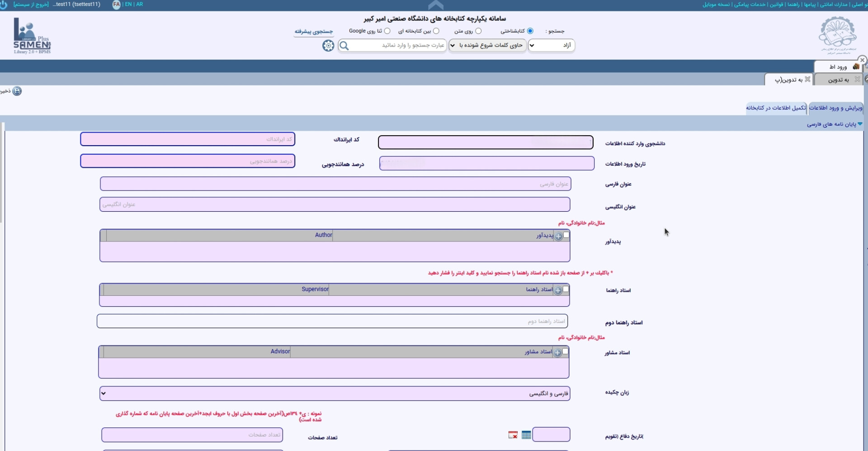868x451 pixels.
Task: Open the راهنما help menu link
Action: click(x=793, y=5)
